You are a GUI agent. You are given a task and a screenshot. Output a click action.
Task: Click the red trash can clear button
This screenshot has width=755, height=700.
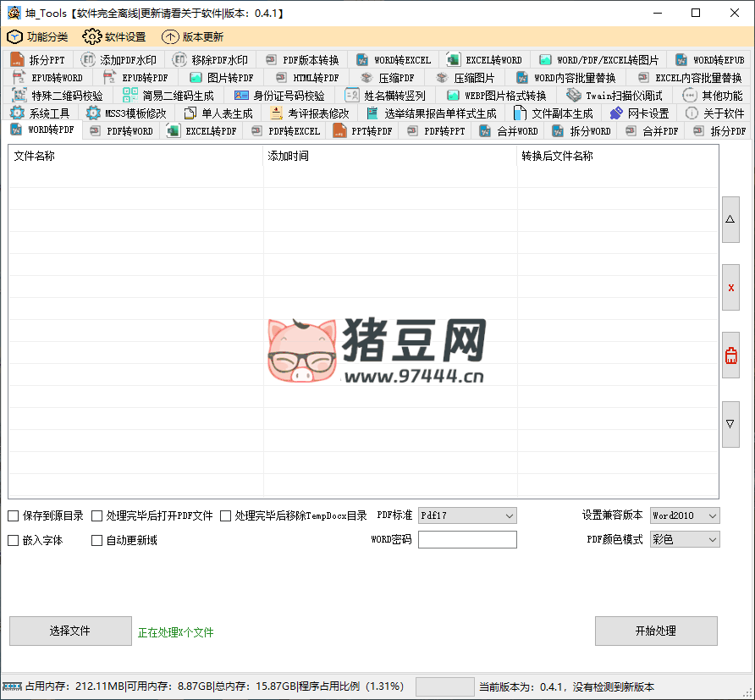[x=730, y=356]
